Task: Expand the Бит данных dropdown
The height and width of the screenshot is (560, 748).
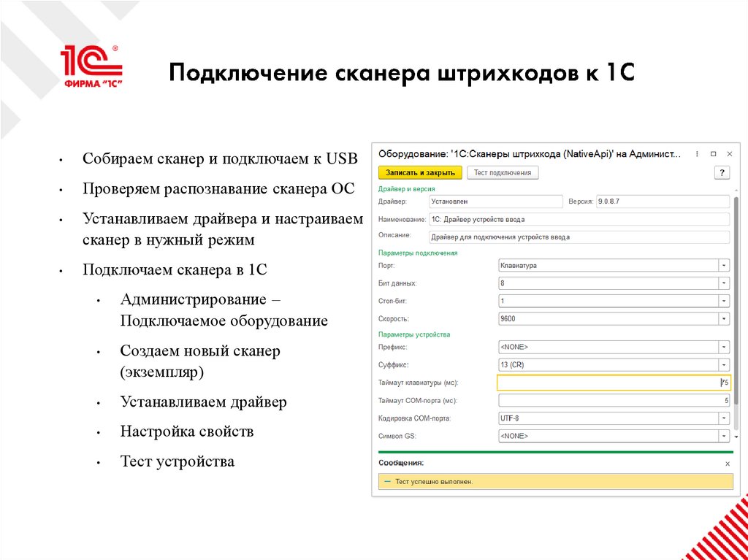Action: (724, 283)
